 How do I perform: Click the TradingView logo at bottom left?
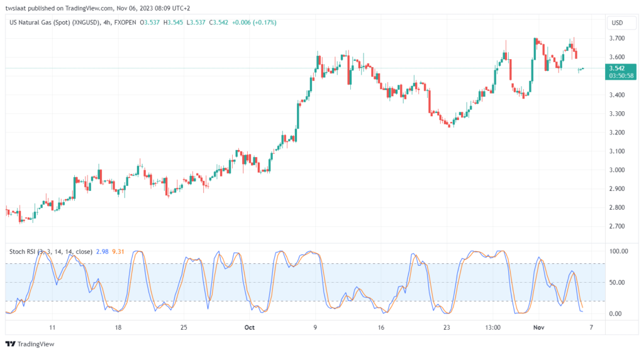(x=30, y=344)
